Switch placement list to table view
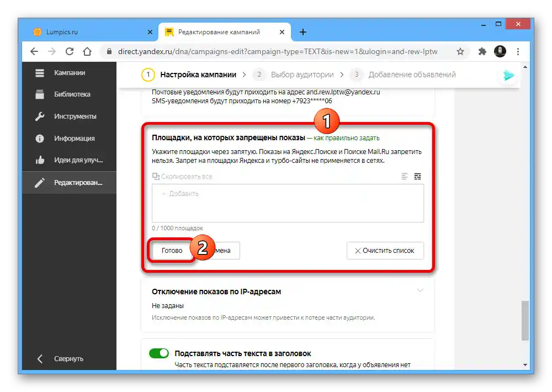Viewport: 552px width, 392px height. (x=417, y=176)
